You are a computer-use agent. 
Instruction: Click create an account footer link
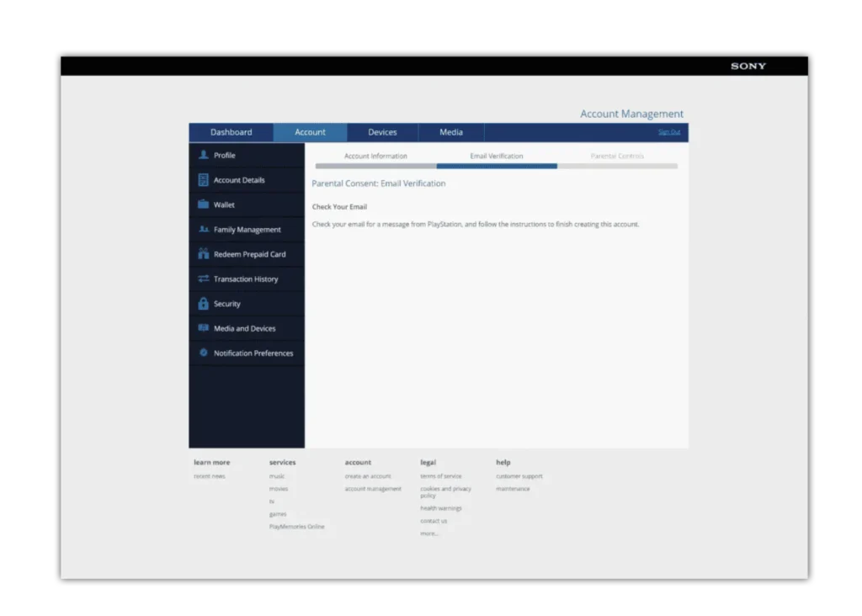coord(368,476)
